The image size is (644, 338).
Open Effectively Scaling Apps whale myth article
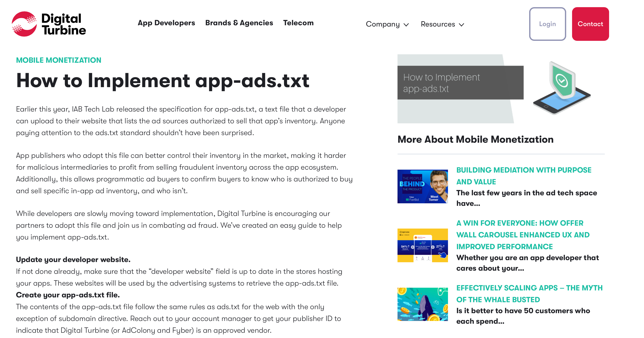529,293
